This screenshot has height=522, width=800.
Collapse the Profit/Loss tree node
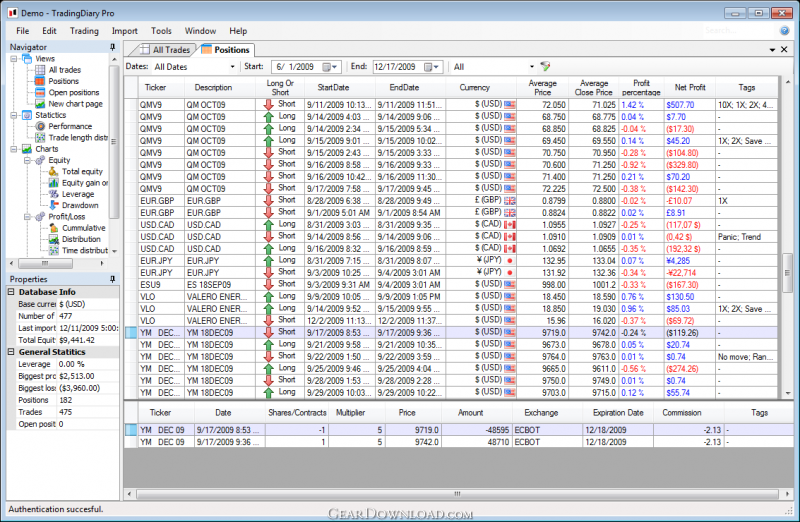coord(28,216)
